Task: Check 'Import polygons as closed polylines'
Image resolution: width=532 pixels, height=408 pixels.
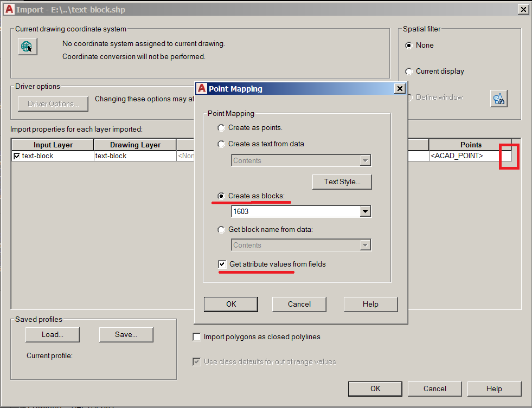Action: pos(197,337)
